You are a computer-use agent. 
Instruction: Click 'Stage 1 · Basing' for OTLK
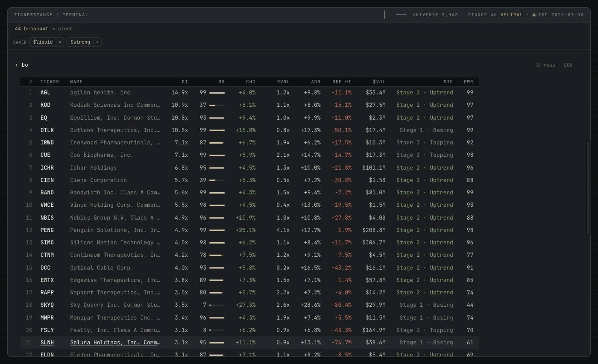click(x=426, y=130)
